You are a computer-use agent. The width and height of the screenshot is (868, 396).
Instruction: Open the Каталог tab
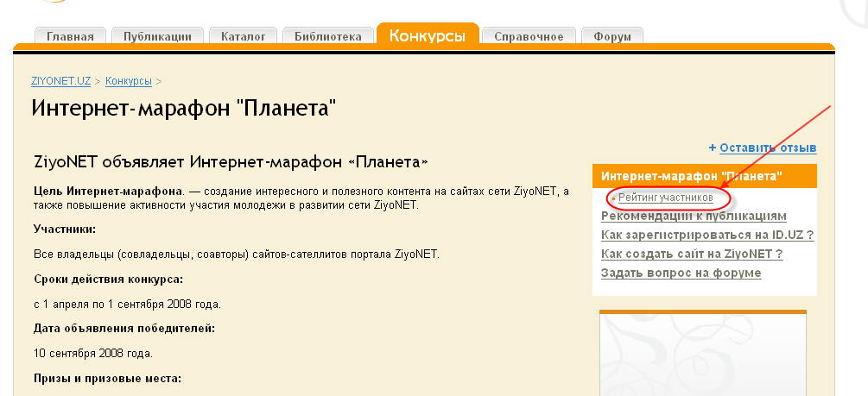pos(243,36)
